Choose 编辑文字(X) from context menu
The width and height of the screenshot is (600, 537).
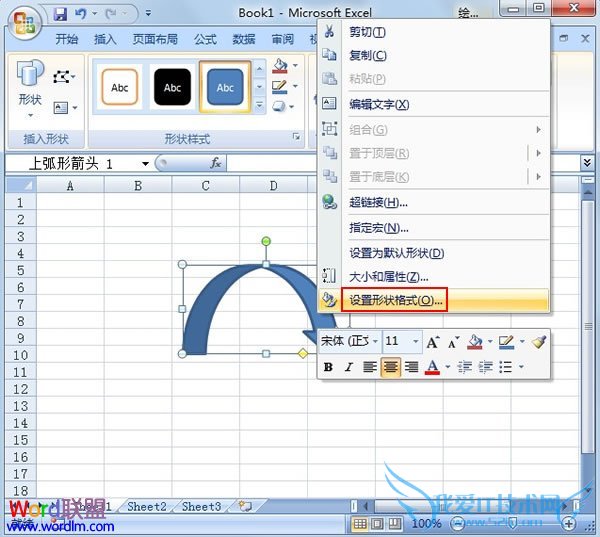tap(434, 104)
